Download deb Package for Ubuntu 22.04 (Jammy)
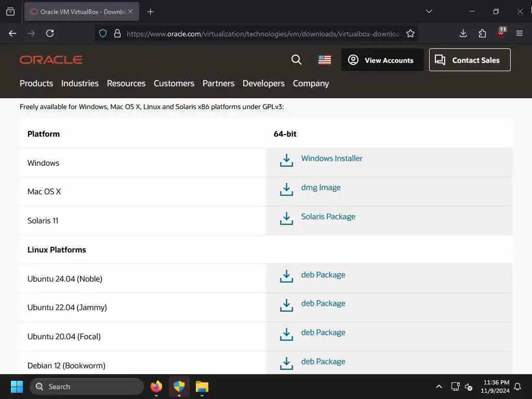This screenshot has height=399, width=532. coord(323,303)
